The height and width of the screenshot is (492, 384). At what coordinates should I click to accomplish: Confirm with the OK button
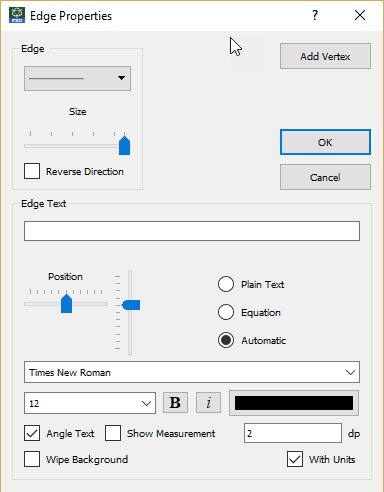[x=325, y=142]
